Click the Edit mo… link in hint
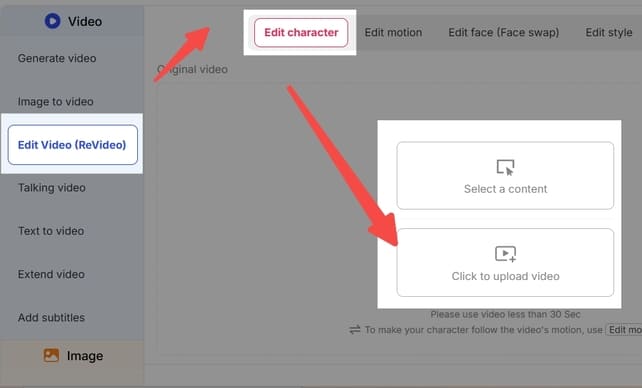The image size is (642, 388). (624, 329)
